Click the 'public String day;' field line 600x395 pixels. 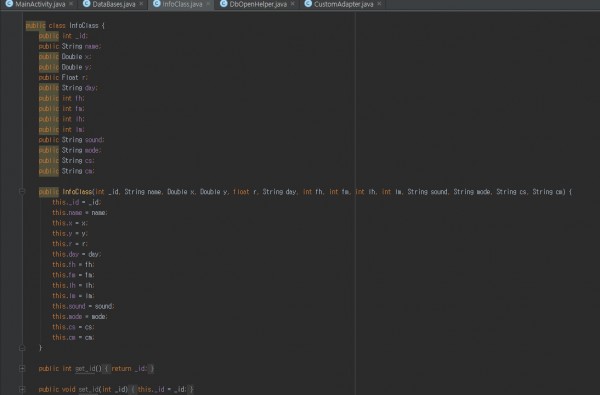68,88
